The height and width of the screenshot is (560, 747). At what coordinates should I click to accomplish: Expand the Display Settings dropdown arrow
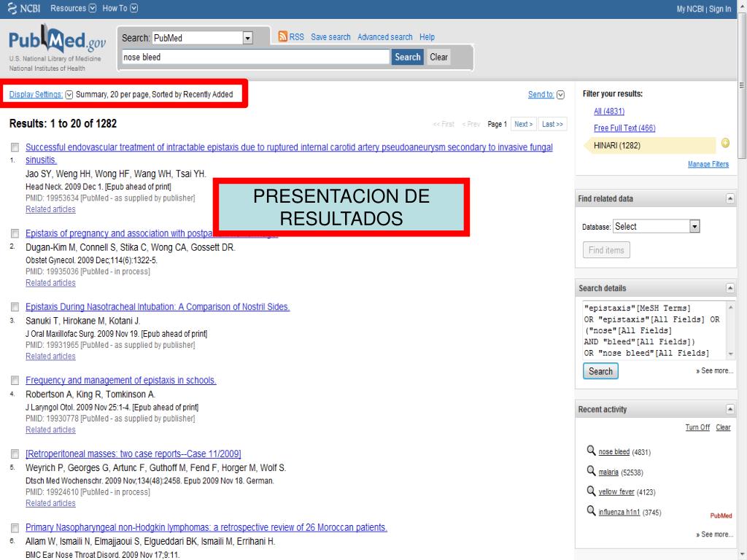click(69, 94)
